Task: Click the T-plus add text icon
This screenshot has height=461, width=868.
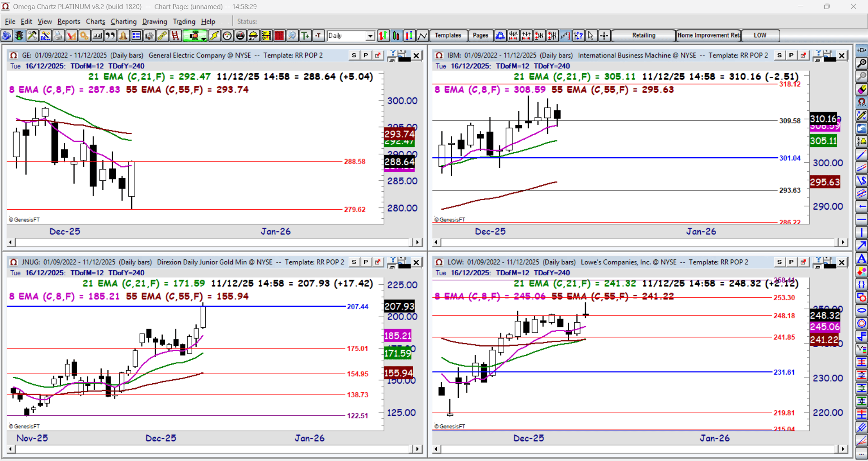Action: click(x=306, y=36)
